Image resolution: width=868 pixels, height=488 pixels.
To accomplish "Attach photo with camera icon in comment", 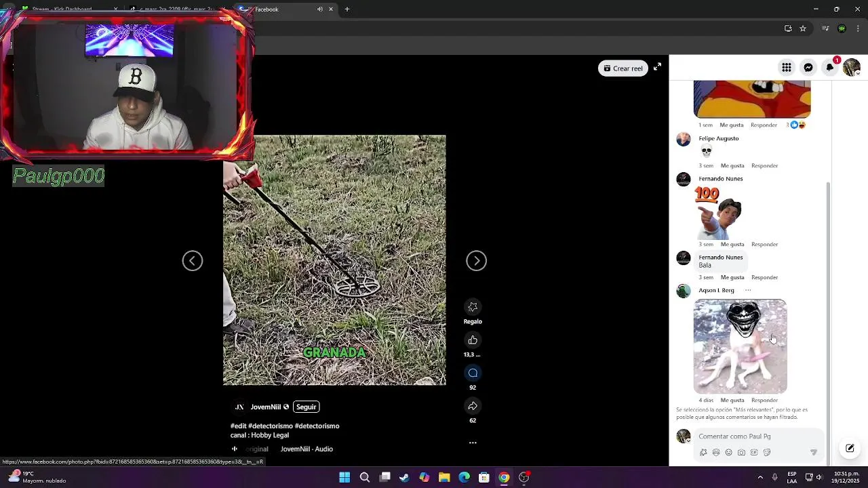I will point(741,453).
